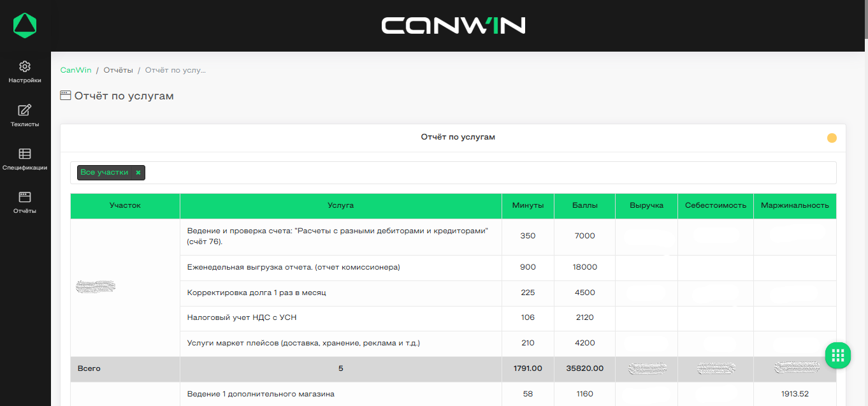This screenshot has height=406, width=868.
Task: Click minutes value 900
Action: (528, 267)
